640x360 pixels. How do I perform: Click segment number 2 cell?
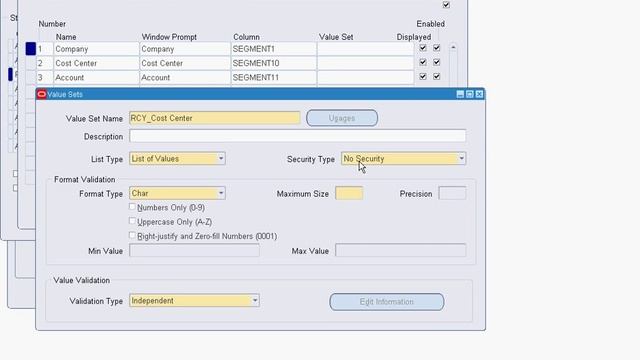pyautogui.click(x=44, y=63)
